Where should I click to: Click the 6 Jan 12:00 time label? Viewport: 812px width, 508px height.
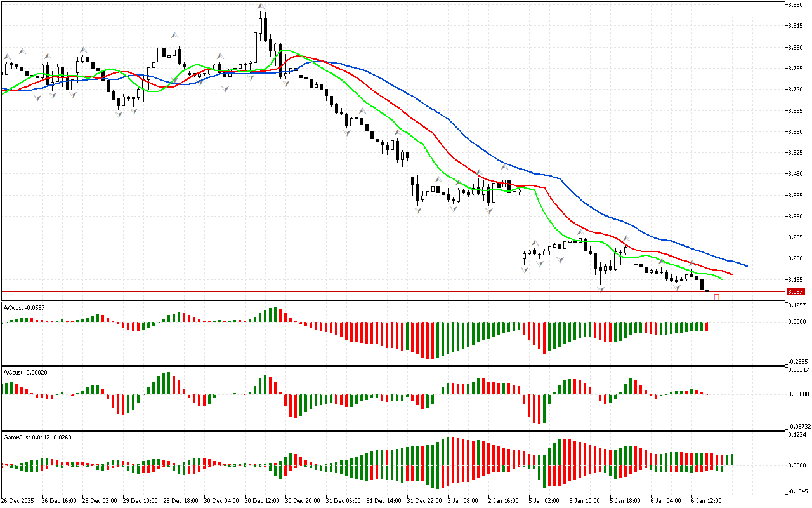click(x=706, y=500)
